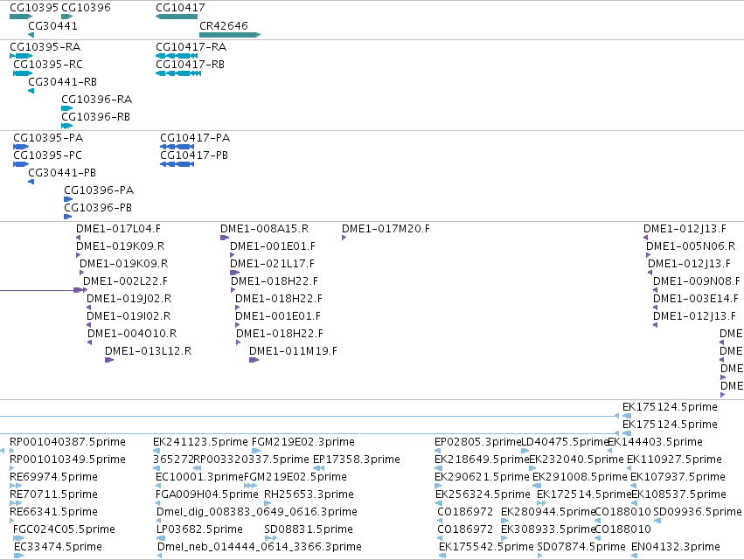Select EST EK144403.5prime

656,442
